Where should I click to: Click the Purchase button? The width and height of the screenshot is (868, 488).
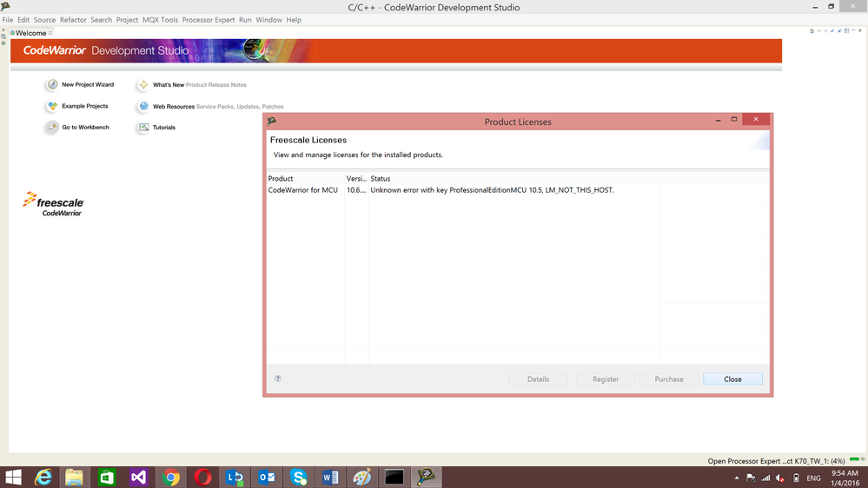click(x=669, y=379)
